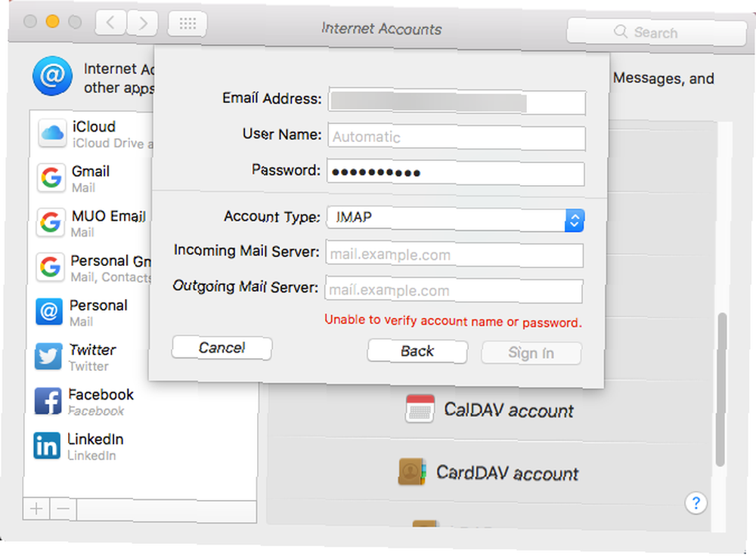Image resolution: width=756 pixels, height=556 pixels.
Task: Remove account with the minus button
Action: click(x=64, y=508)
